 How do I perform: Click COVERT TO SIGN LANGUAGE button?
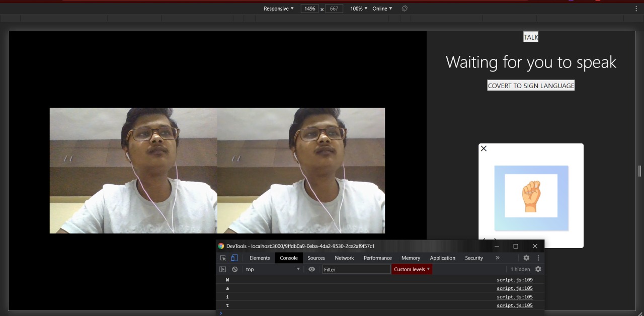tap(531, 86)
